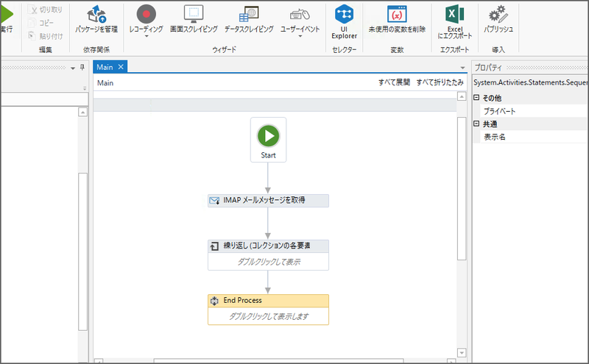Image resolution: width=589 pixels, height=364 pixels.
Task: Select the End Process activity header
Action: point(268,301)
